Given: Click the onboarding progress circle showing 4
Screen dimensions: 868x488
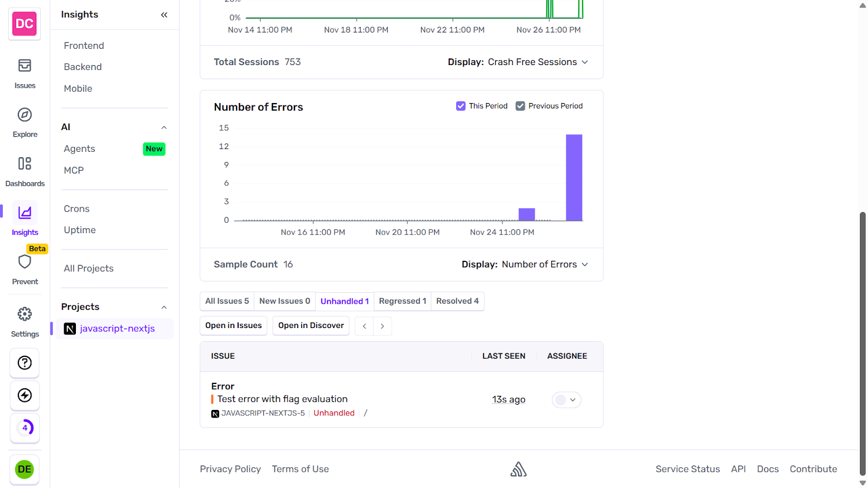Looking at the screenshot, I should [x=24, y=428].
